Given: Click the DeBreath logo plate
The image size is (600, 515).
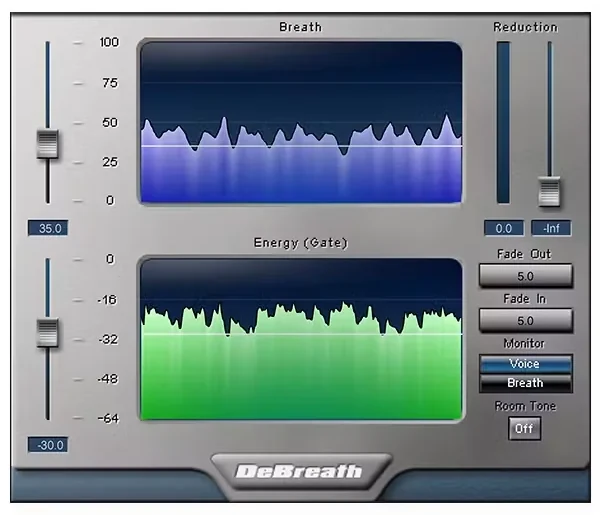Looking at the screenshot, I should tap(301, 471).
